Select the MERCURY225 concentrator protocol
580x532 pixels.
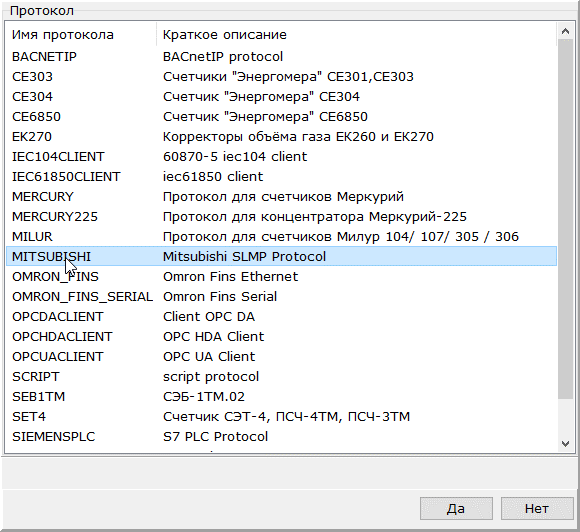pyautogui.click(x=281, y=216)
